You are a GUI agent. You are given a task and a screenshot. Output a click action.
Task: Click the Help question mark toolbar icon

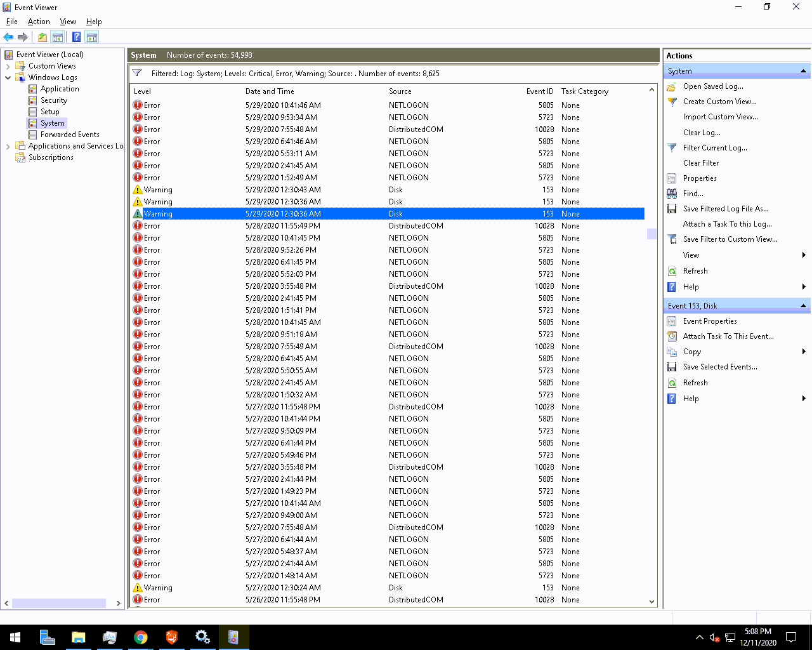pos(76,37)
